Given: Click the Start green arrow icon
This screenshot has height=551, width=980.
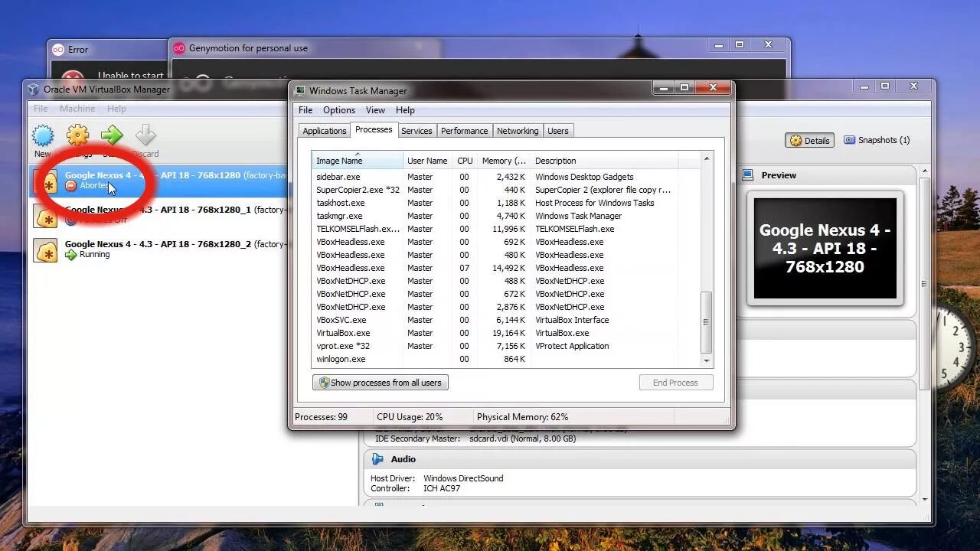Looking at the screenshot, I should pyautogui.click(x=112, y=135).
